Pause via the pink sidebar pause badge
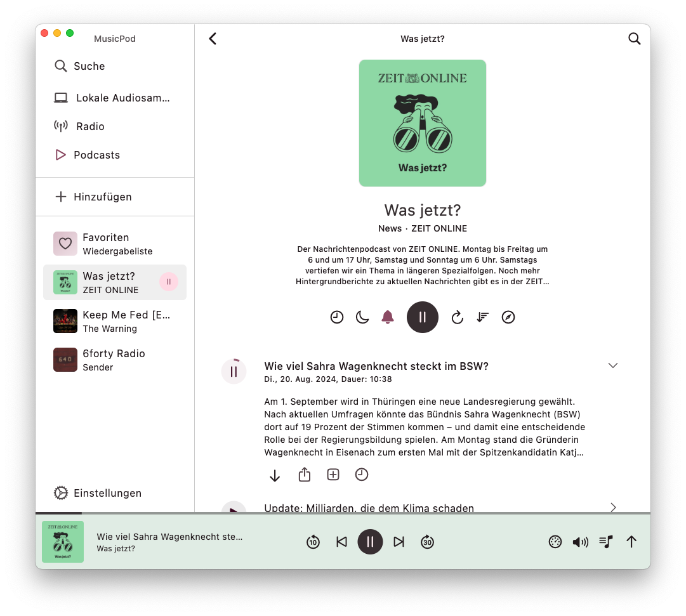The height and width of the screenshot is (616, 686). tap(168, 282)
